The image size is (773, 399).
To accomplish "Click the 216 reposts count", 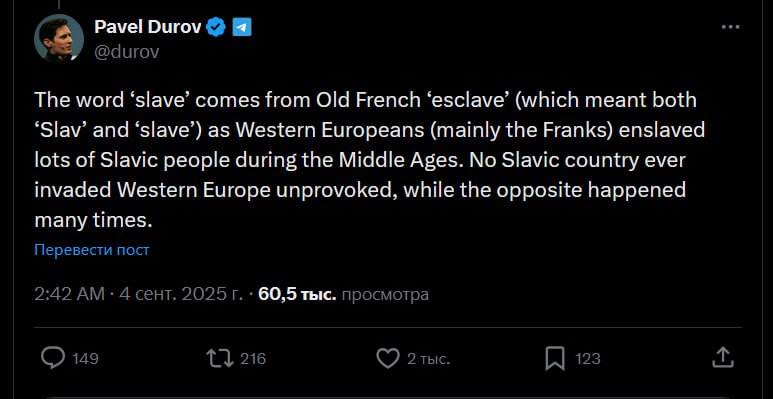I will click(x=253, y=359).
